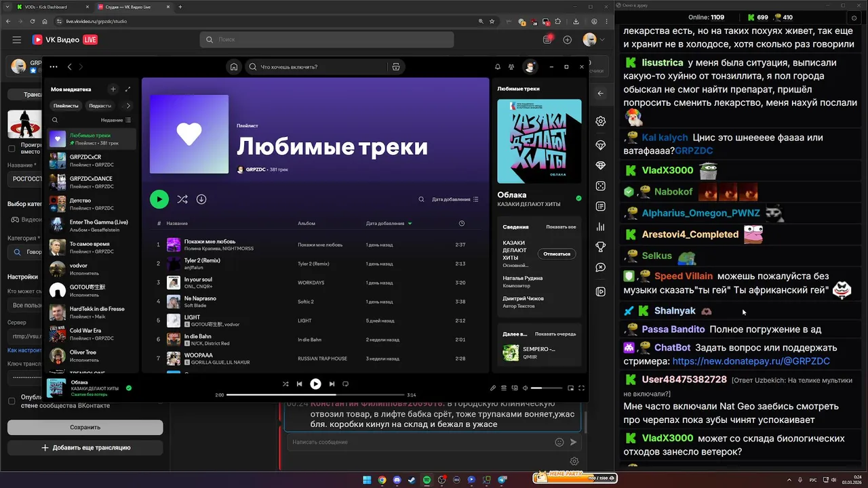The height and width of the screenshot is (488, 868).
Task: Toggle the saved checkmark in the right Облака panel
Action: click(578, 199)
